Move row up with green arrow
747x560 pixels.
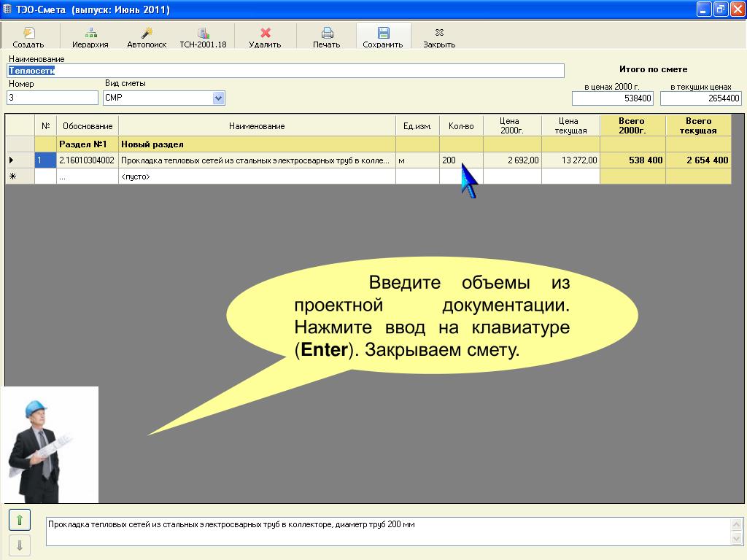click(x=20, y=519)
